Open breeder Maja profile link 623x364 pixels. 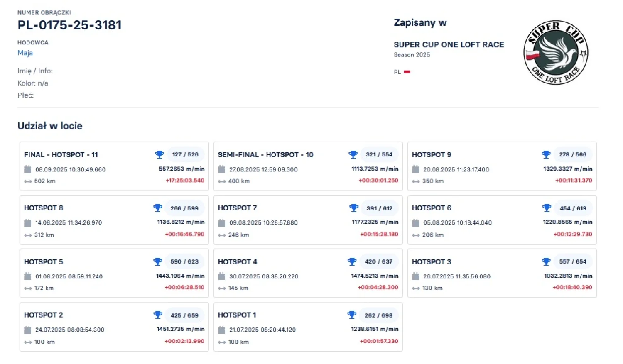(25, 53)
